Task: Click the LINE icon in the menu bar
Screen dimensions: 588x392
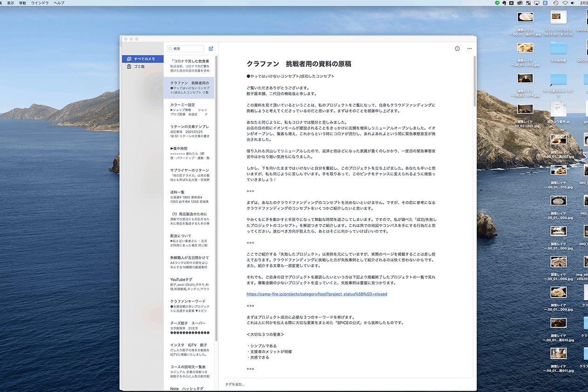Action: pos(497,3)
